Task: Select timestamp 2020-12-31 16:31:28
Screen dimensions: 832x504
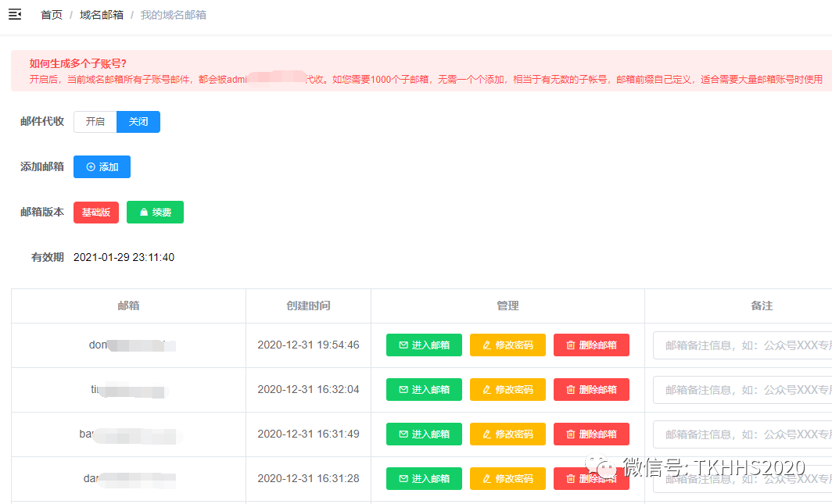Action: coord(308,478)
